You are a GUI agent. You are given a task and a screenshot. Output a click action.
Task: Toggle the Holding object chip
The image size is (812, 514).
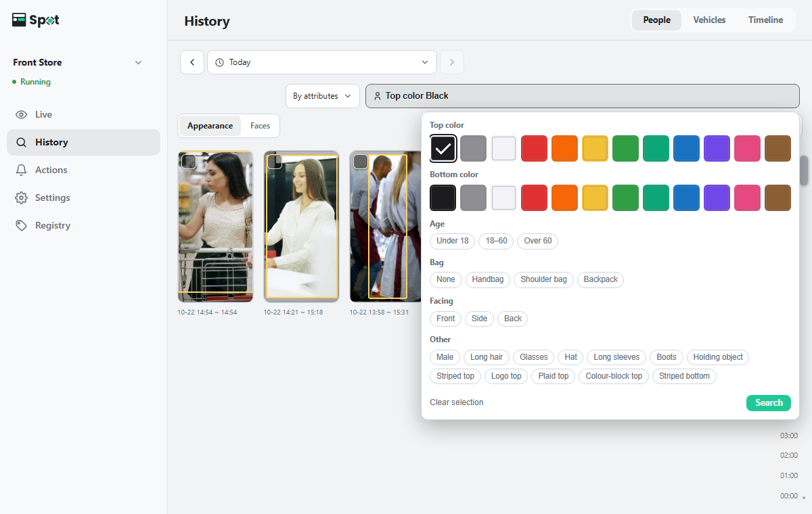(718, 357)
